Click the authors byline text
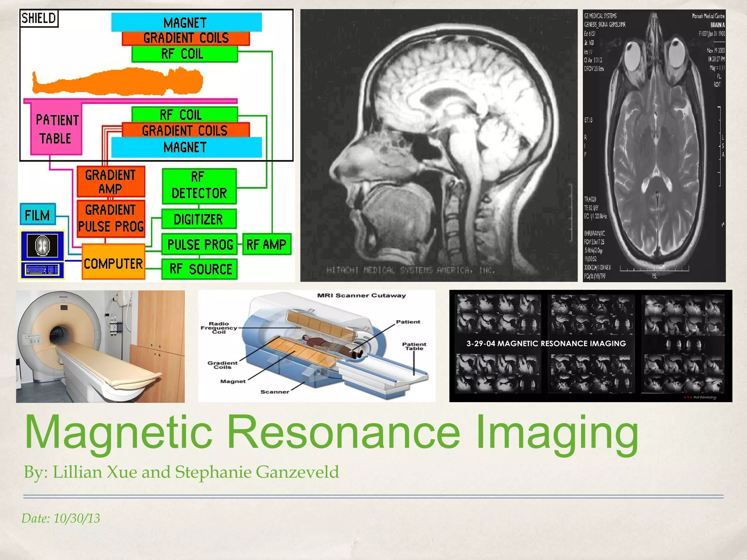Image resolution: width=747 pixels, height=560 pixels. (181, 472)
